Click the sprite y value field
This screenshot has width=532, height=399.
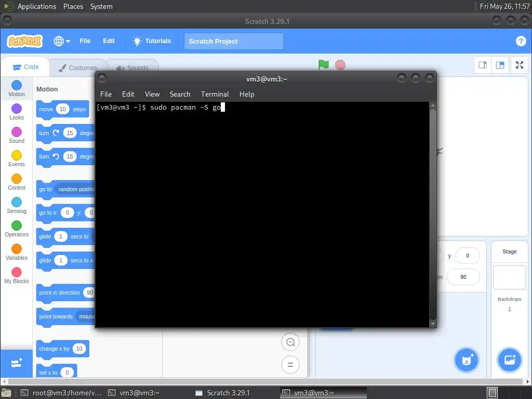point(468,256)
